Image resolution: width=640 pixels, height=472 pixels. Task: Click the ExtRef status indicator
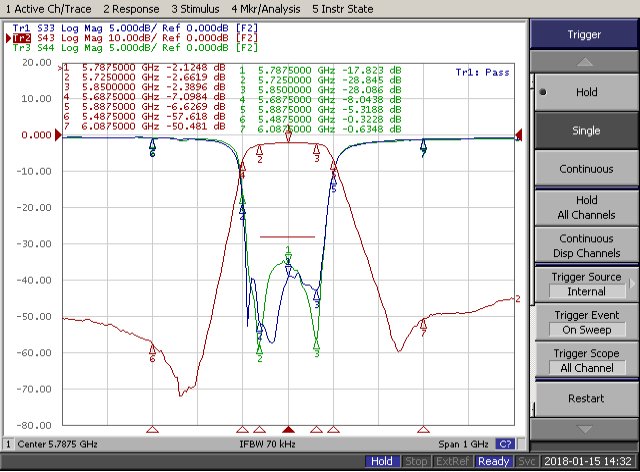tap(452, 461)
